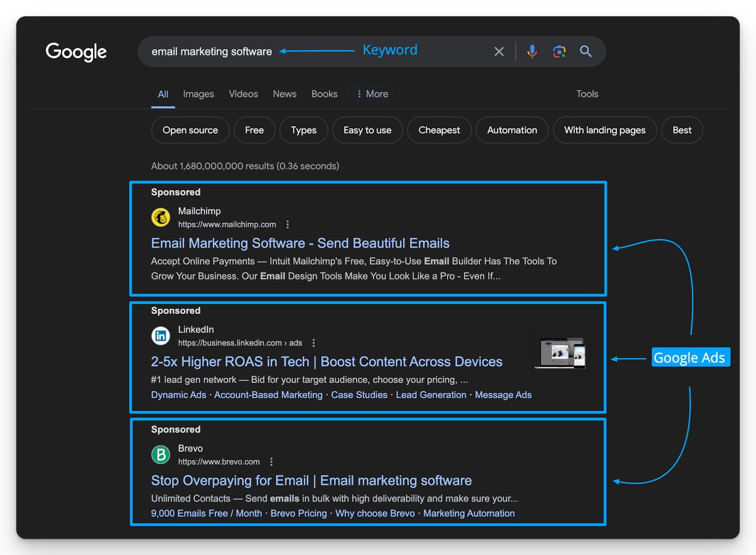756x555 pixels.
Task: Open the Tools menu
Action: (587, 94)
